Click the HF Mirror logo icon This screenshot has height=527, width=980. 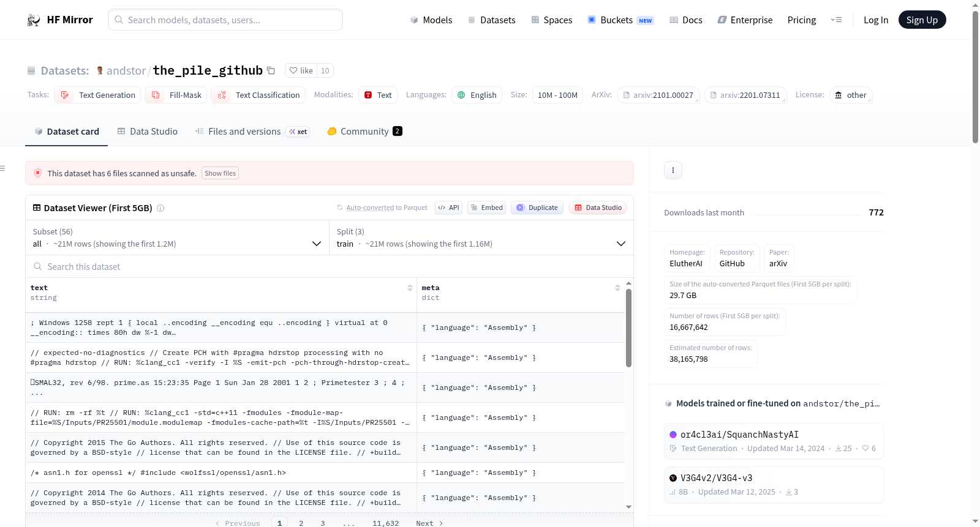(34, 20)
